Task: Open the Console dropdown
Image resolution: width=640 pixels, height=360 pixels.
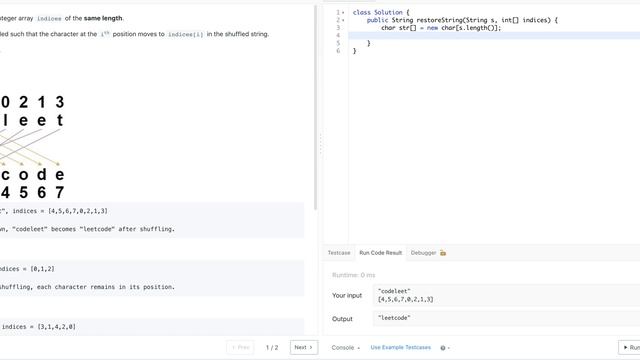Action: pos(346,348)
